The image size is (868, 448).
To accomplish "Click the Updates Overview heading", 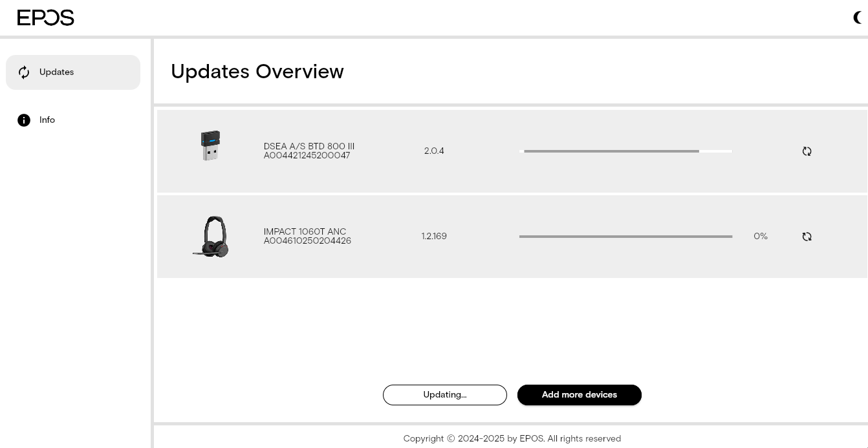I will [x=257, y=71].
